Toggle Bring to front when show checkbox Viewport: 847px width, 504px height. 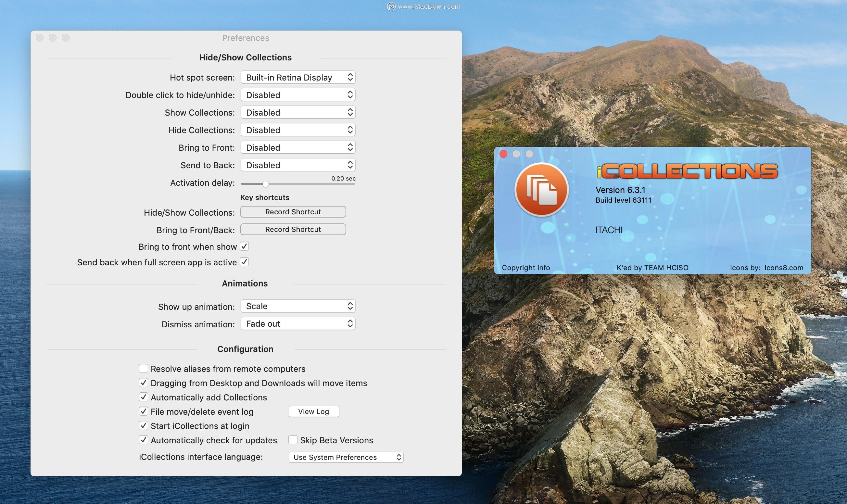click(x=245, y=246)
